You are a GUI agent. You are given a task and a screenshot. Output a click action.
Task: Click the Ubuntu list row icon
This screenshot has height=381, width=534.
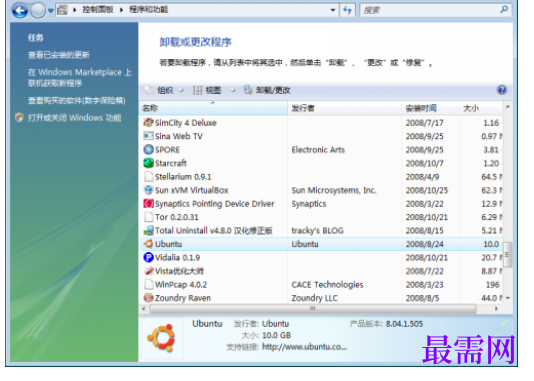pos(148,244)
